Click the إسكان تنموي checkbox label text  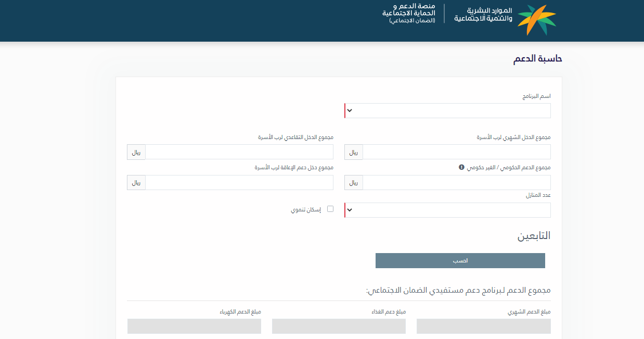(306, 210)
